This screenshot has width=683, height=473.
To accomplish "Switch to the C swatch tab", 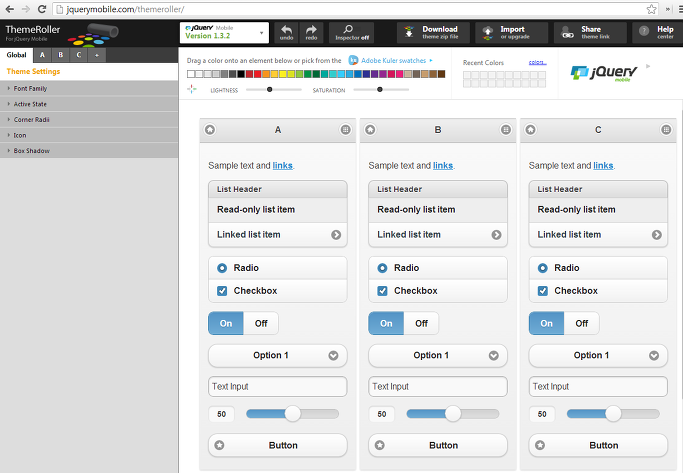I will pos(79,55).
